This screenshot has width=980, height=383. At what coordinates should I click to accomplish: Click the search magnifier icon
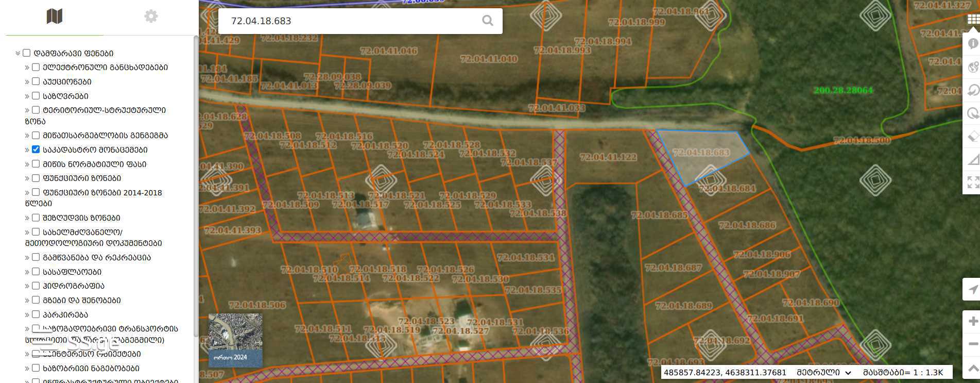pyautogui.click(x=487, y=21)
